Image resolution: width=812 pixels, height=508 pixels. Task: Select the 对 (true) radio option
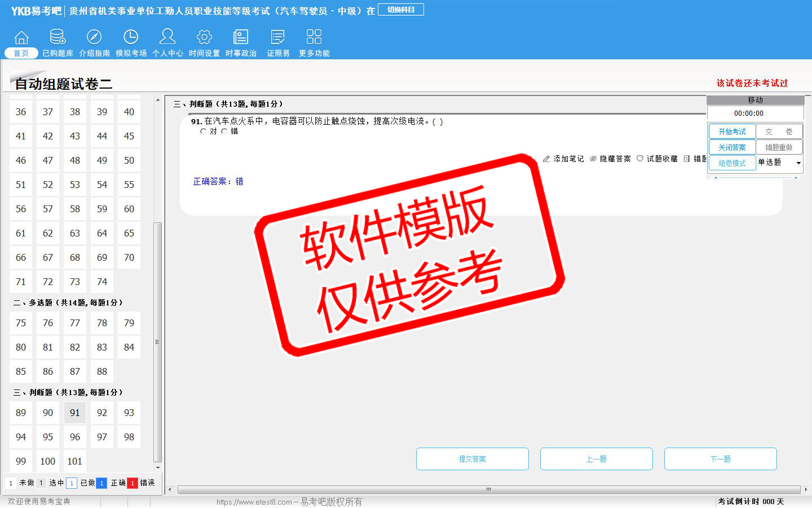tap(203, 132)
